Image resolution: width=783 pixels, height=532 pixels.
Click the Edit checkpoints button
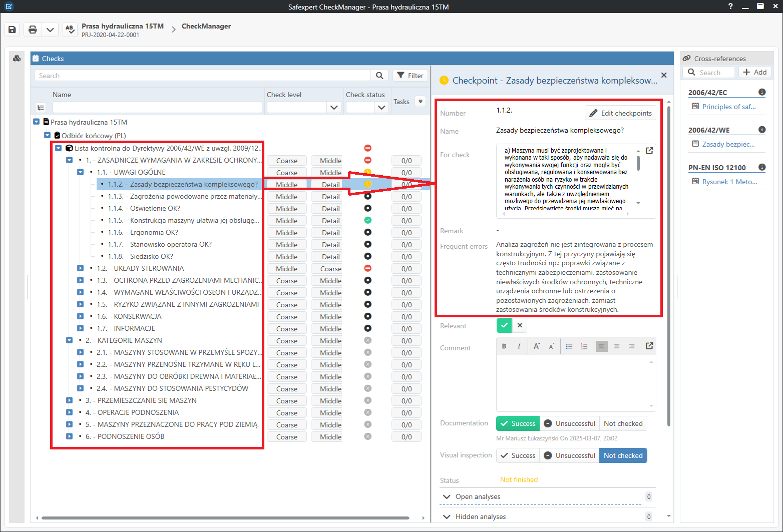(x=620, y=113)
